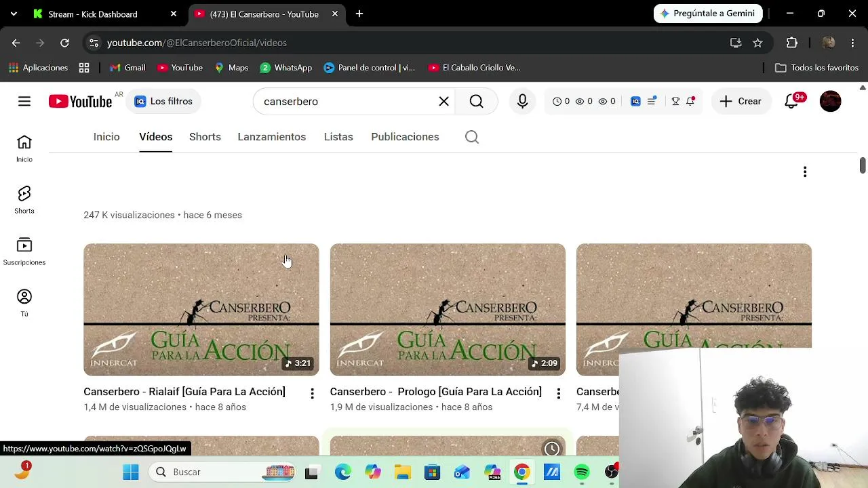Click the watch later clock on the bottom thumbnail

point(552,449)
